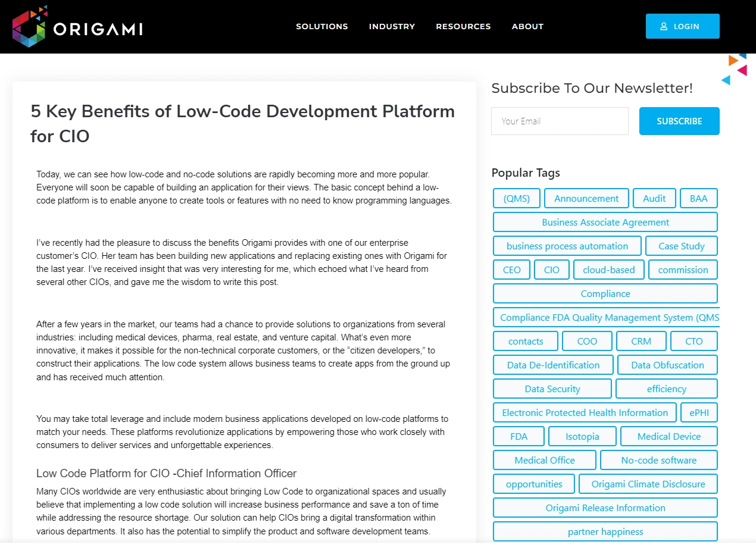Open the business process automation tag

(x=567, y=246)
